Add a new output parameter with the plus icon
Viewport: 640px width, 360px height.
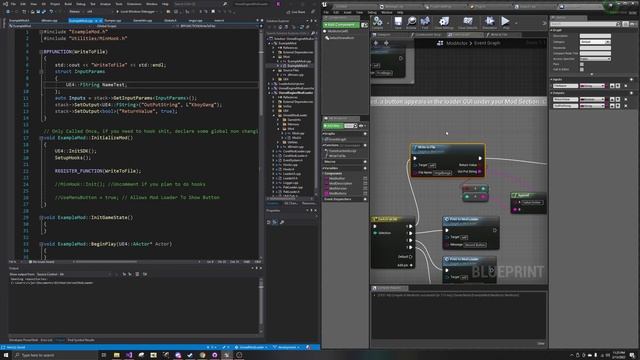pos(631,93)
